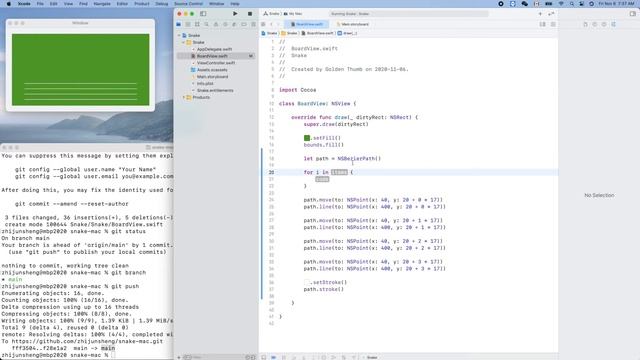Toggle the inspector panel on the right
Screen dimensions: 640x360
632,14
